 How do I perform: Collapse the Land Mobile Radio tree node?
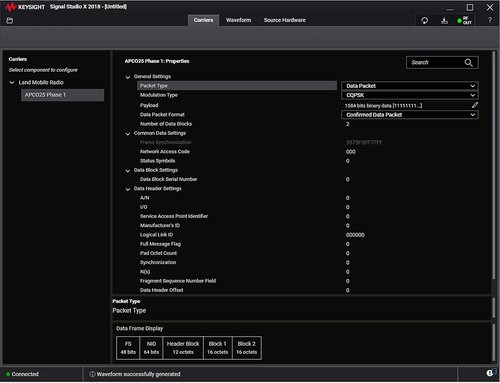click(x=12, y=82)
